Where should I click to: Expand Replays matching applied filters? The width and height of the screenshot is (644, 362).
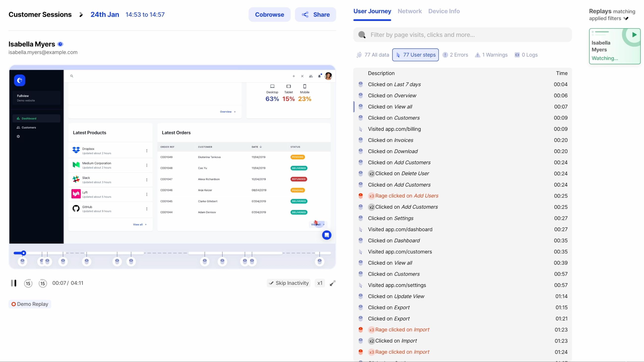click(626, 19)
